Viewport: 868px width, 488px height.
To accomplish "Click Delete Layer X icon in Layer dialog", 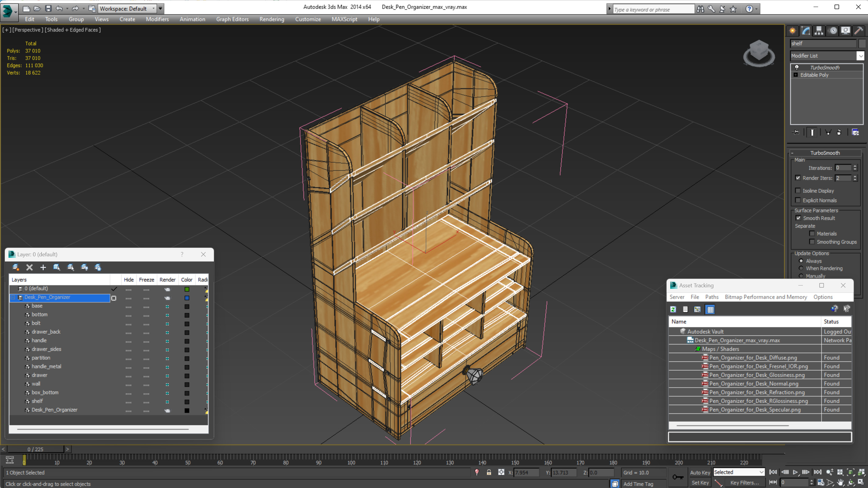I will (x=30, y=267).
